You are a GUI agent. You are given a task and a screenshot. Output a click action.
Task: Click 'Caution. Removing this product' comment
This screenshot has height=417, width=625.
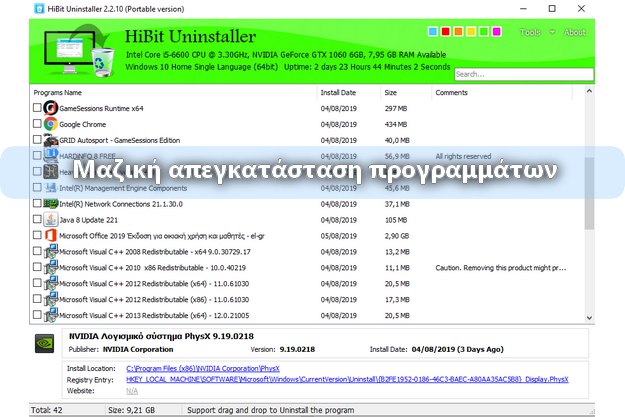pyautogui.click(x=501, y=268)
